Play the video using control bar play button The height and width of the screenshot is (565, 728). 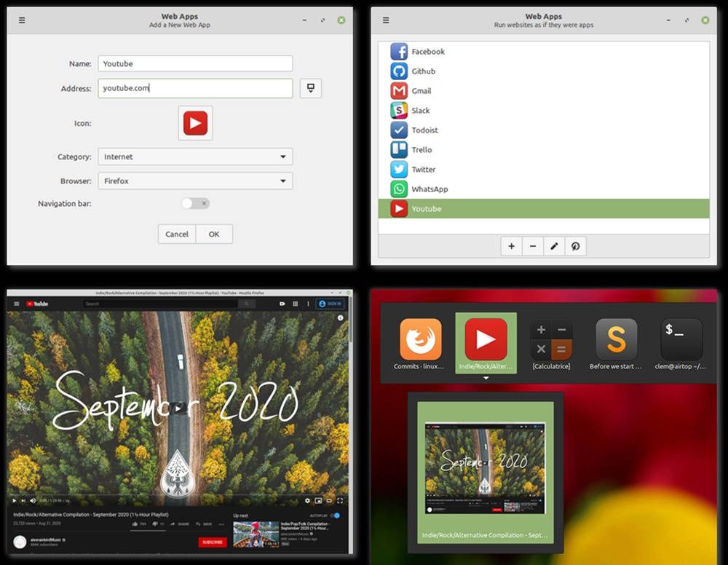pyautogui.click(x=15, y=500)
